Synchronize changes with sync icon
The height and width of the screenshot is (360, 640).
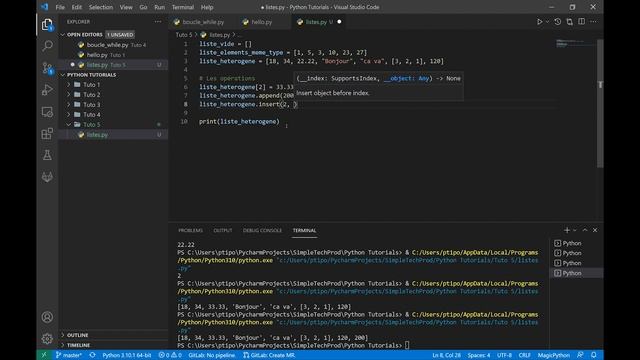pyautogui.click(x=93, y=355)
